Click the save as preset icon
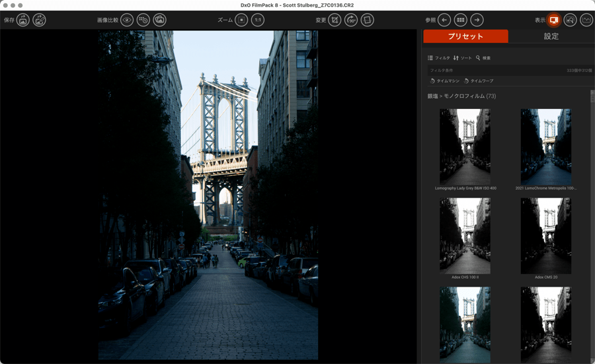 coord(40,20)
